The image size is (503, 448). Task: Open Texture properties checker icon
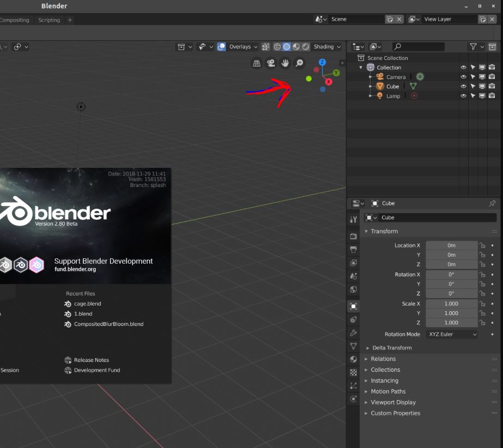point(353,372)
